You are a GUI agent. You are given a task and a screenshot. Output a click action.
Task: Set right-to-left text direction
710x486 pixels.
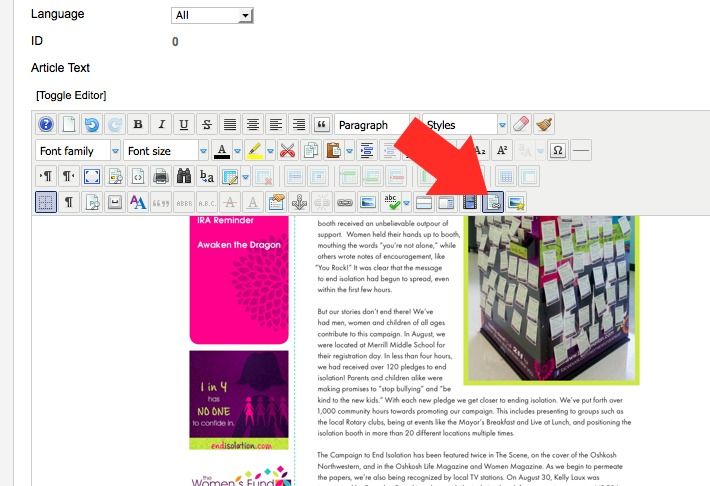pos(69,176)
